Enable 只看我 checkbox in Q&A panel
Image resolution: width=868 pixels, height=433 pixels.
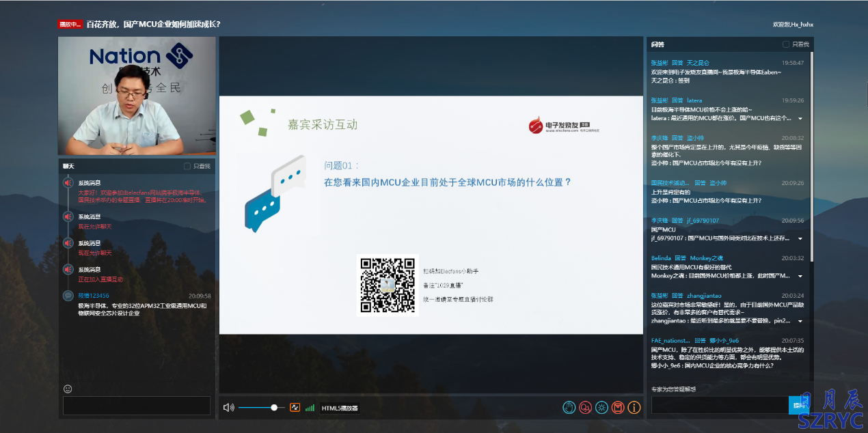click(x=786, y=44)
